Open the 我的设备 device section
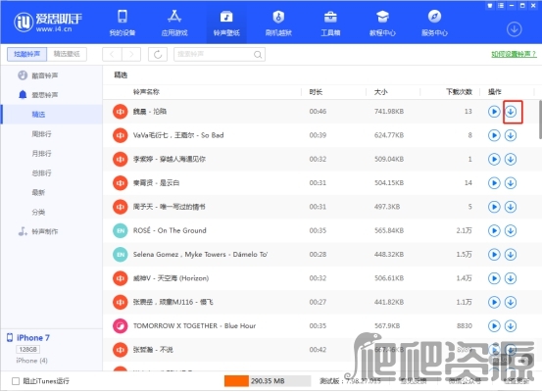The width and height of the screenshot is (542, 392). coord(123,23)
